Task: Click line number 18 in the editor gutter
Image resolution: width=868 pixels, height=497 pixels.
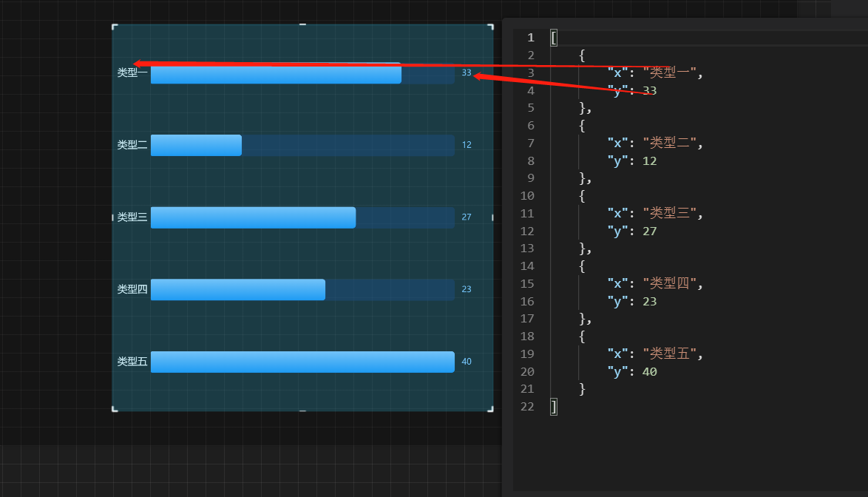Action: (x=528, y=337)
